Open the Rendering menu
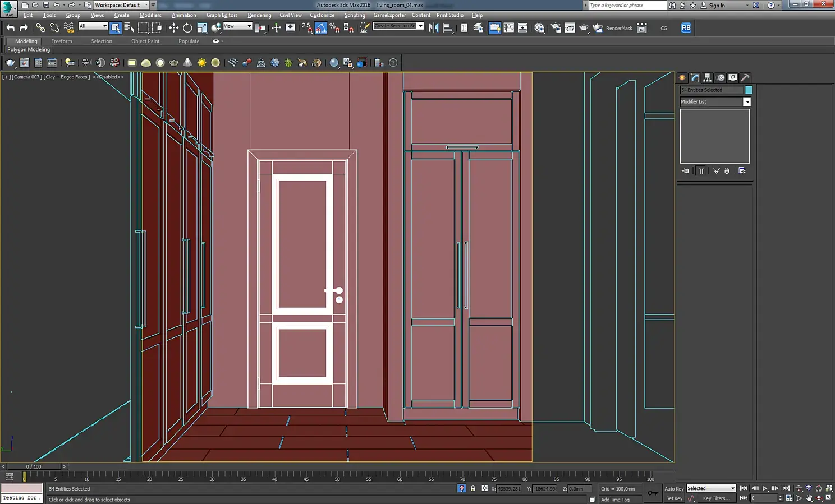Image resolution: width=835 pixels, height=504 pixels. [259, 15]
